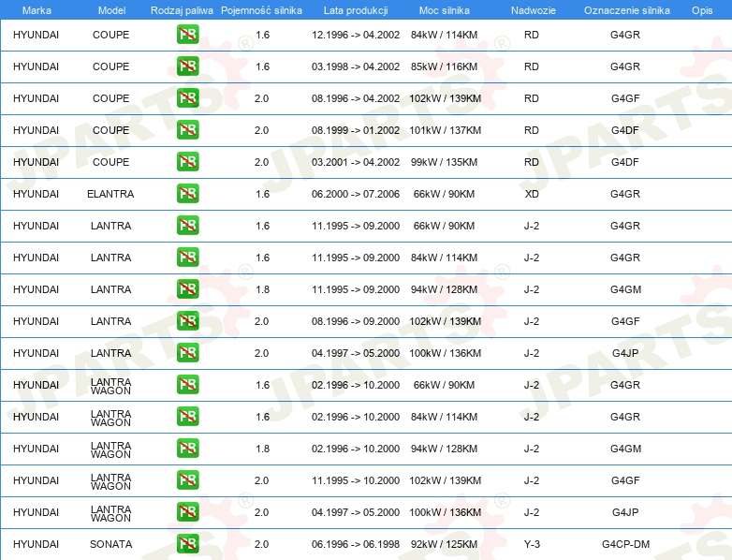Click fuel icon for LANTRA 2.0 G4JP
732x560 pixels.
(x=187, y=353)
